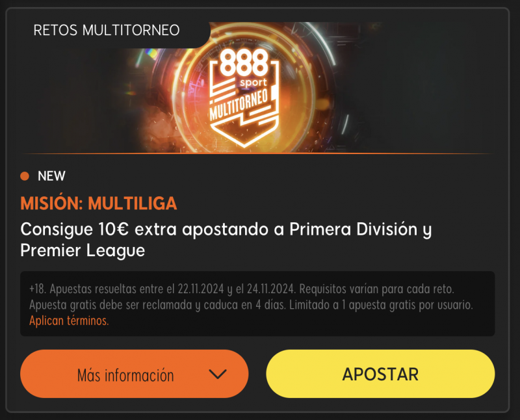Screen dimensions: 520x420
Task: Click the Más información label text
Action: pyautogui.click(x=125, y=375)
